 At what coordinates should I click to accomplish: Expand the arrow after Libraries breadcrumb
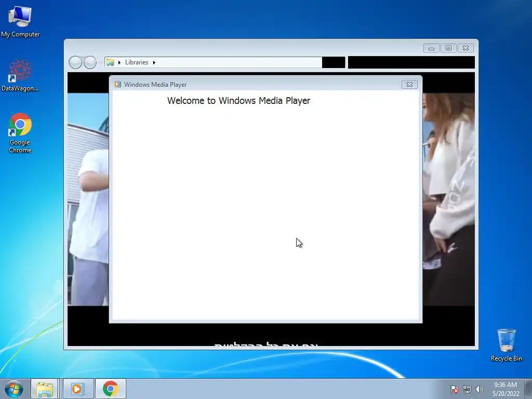click(x=154, y=62)
